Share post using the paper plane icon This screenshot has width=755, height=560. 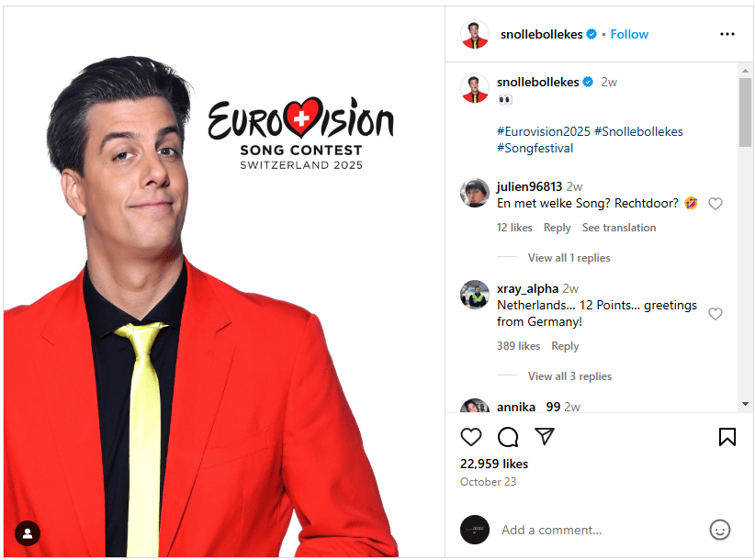click(545, 436)
